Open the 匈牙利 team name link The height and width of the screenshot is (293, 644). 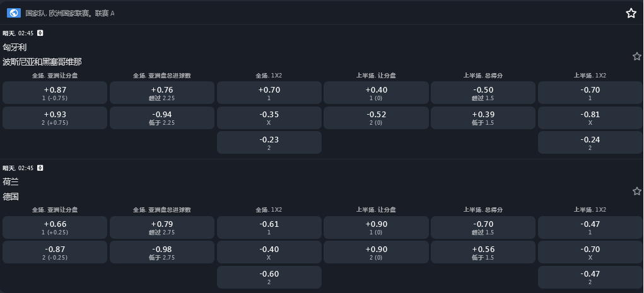point(15,47)
